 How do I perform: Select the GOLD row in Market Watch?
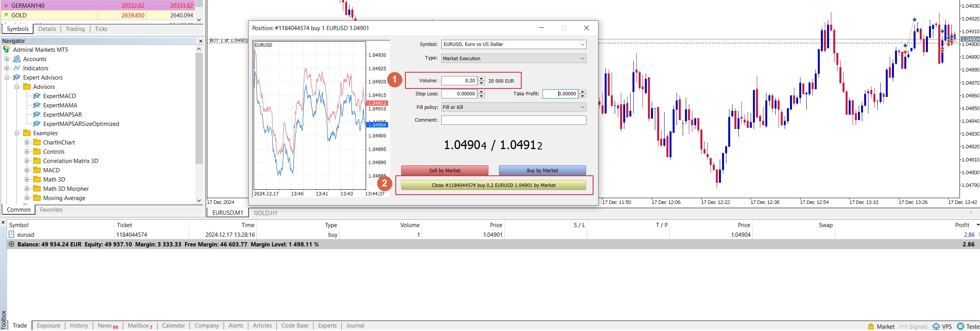(x=98, y=15)
